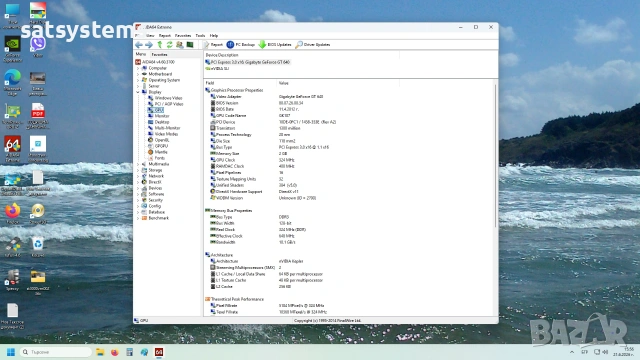Expand the Server tree node

tap(138, 86)
